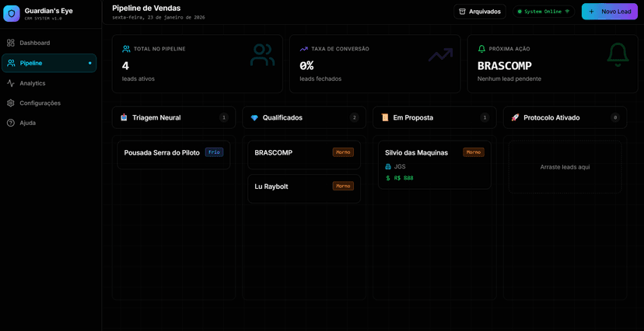Click the 'JGS' company text
This screenshot has width=644, height=331.
(x=400, y=167)
